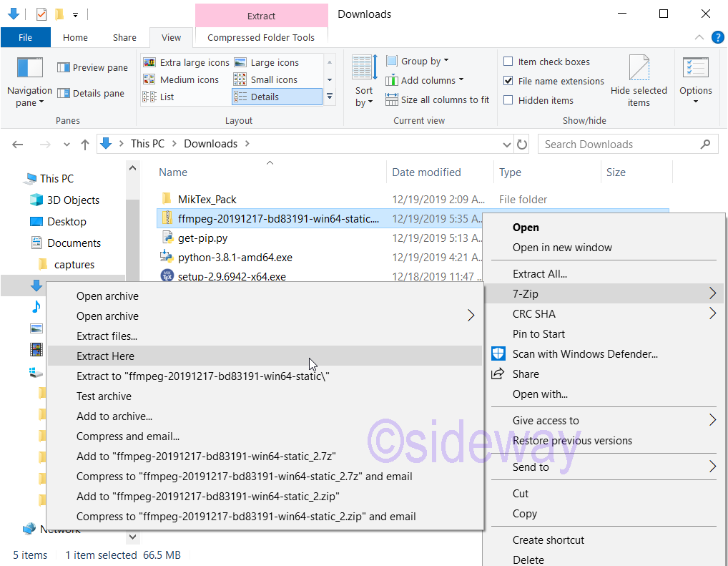The image size is (728, 566).
Task: Uncheck File name extensions
Action: point(508,81)
